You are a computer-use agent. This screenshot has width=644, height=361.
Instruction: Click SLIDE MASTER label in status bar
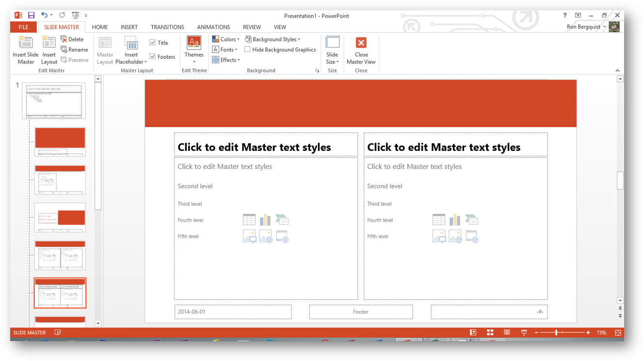(x=30, y=333)
